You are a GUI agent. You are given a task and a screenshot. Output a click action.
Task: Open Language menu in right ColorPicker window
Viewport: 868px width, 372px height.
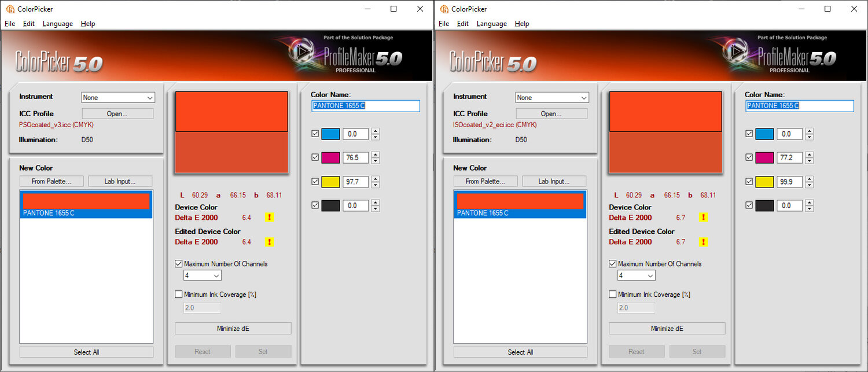pyautogui.click(x=492, y=24)
